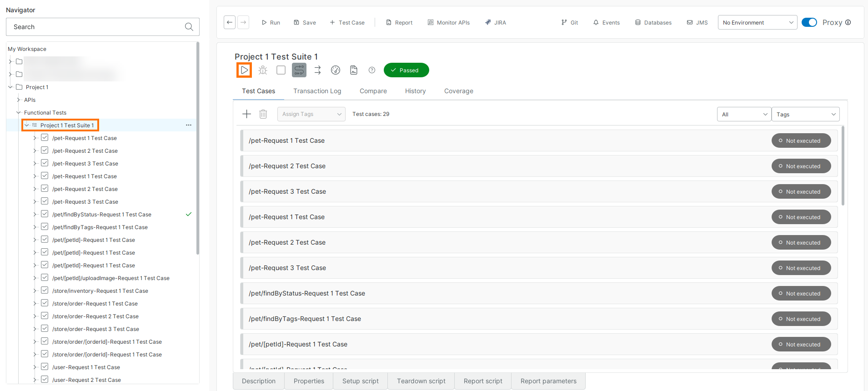
Task: Open the load test gauge icon
Action: pyautogui.click(x=336, y=70)
